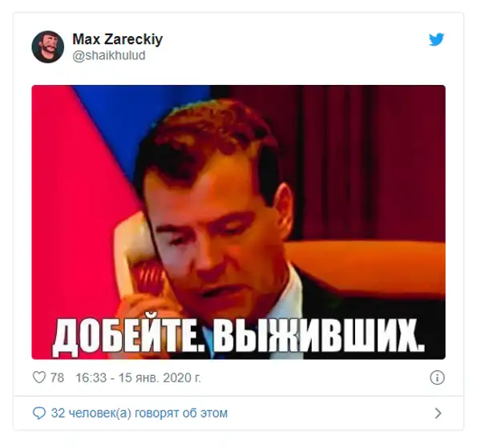
Task: Open "32 человек(а) говорят об этом" link
Action: click(139, 414)
